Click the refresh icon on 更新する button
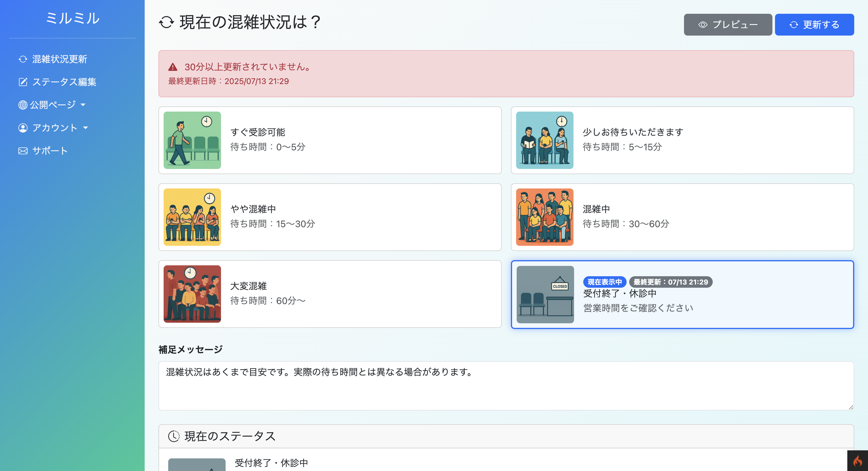This screenshot has height=471, width=868. 794,25
